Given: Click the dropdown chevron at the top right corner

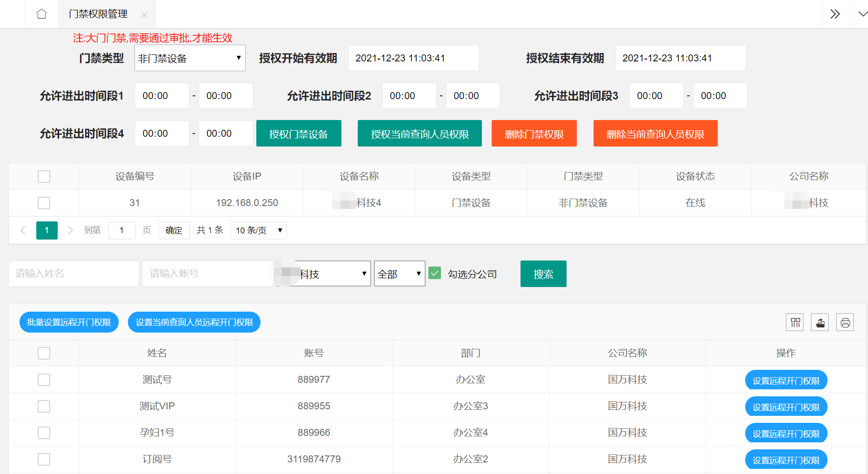Looking at the screenshot, I should coord(863,14).
